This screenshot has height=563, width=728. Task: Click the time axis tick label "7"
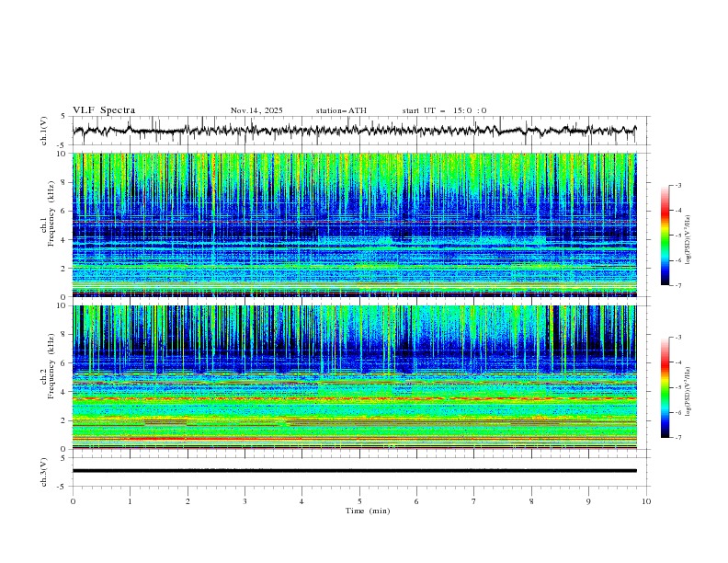pos(474,501)
